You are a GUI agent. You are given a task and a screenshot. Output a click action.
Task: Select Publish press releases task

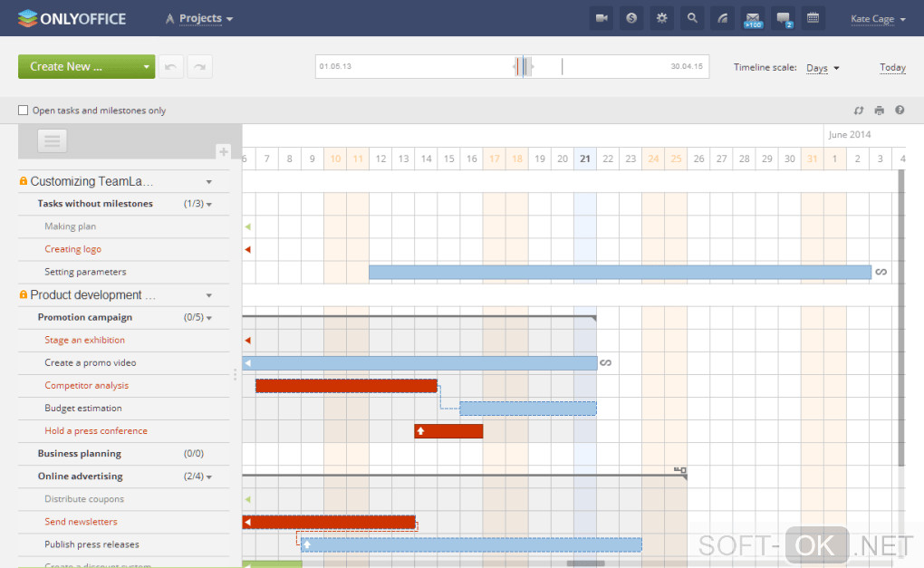click(x=91, y=544)
